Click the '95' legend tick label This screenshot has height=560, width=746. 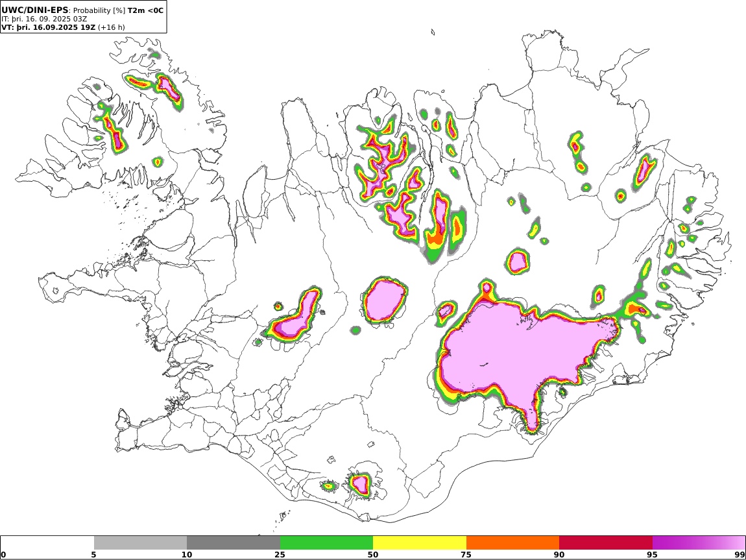coord(653,555)
